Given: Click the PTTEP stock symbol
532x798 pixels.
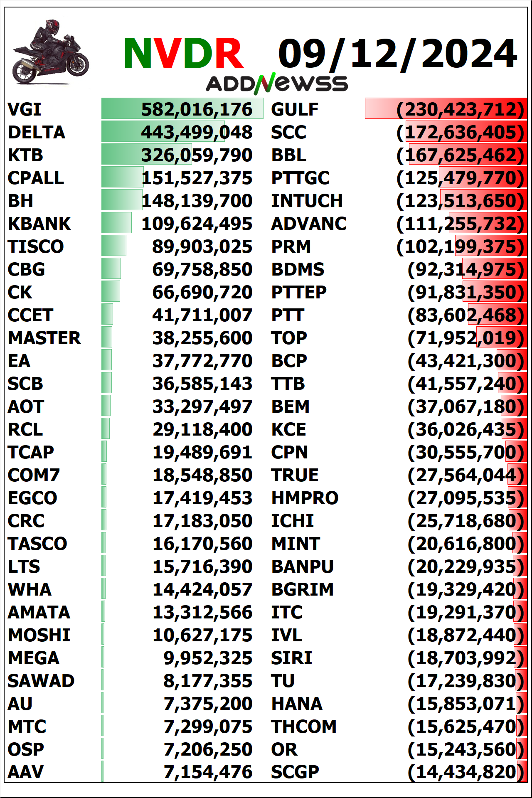Looking at the screenshot, I should (299, 292).
